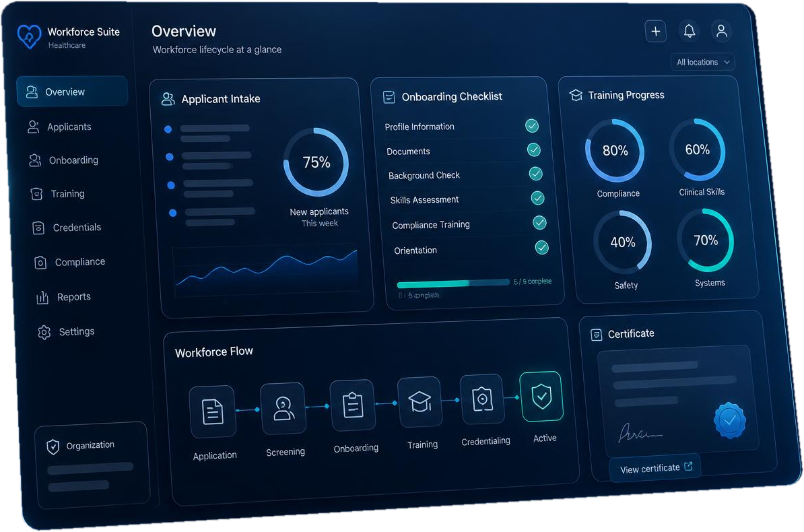Toggle the Profile Information checkmark
The image size is (804, 532).
pos(532,126)
